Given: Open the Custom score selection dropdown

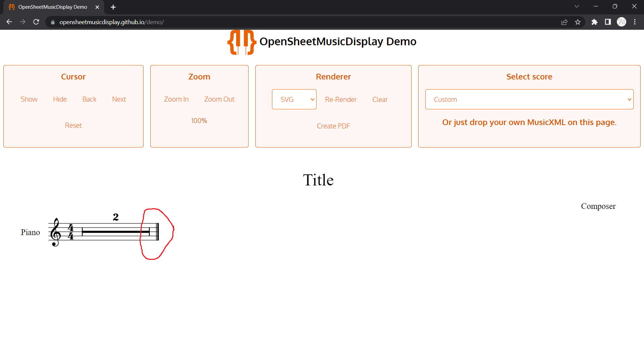Looking at the screenshot, I should click(x=529, y=99).
